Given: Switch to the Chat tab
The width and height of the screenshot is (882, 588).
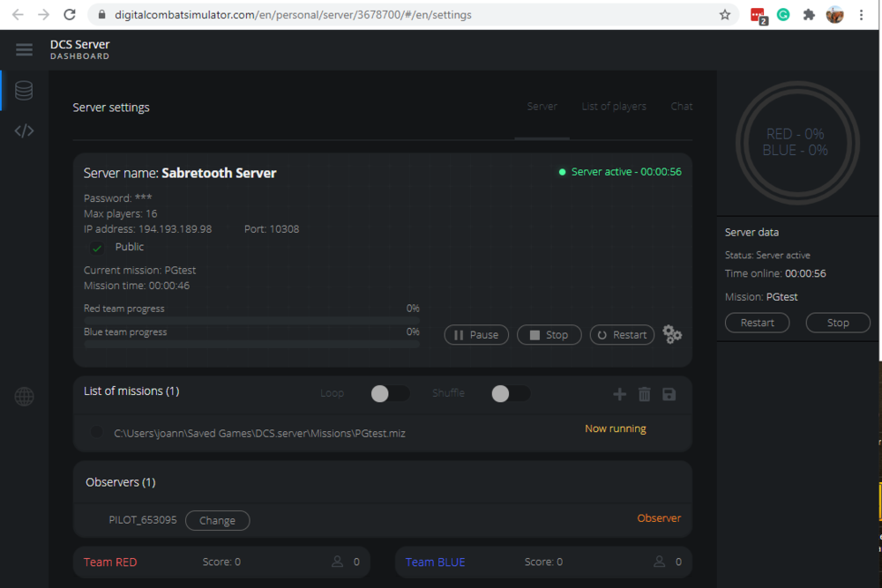Looking at the screenshot, I should pyautogui.click(x=681, y=107).
